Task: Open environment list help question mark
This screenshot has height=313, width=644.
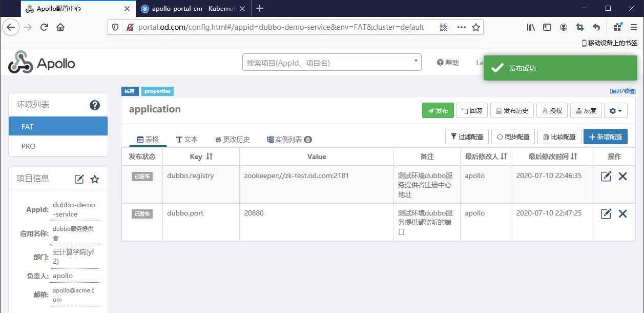Action: (95, 105)
